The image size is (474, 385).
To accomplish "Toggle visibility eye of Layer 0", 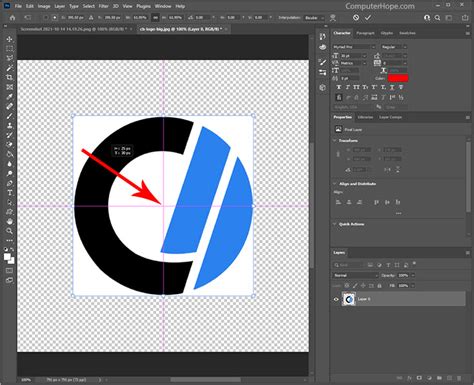I will (336, 299).
